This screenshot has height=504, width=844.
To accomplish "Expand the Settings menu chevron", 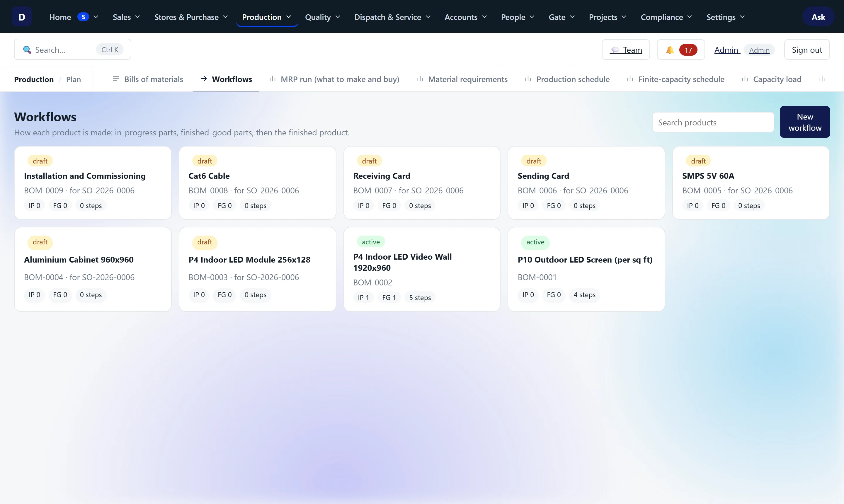I will coord(742,17).
